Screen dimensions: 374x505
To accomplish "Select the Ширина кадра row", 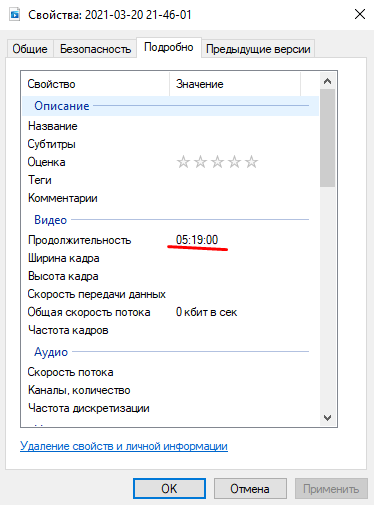I will (170, 258).
